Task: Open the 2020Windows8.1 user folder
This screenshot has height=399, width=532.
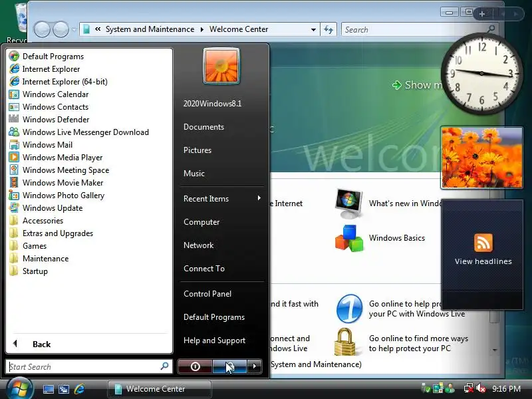Action: coord(212,104)
